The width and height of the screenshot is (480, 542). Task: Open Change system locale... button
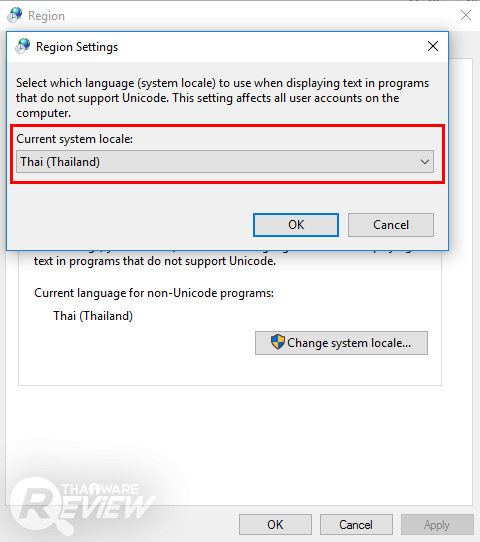(341, 343)
